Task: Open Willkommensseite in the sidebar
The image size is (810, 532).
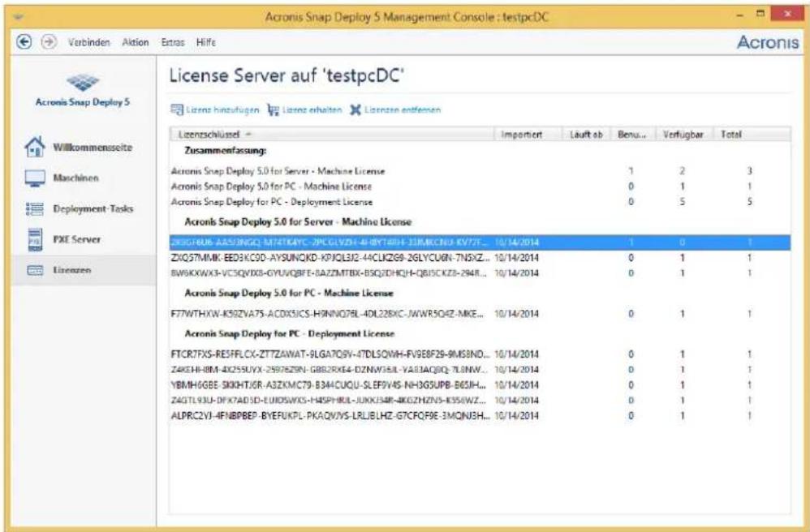Action: point(93,148)
